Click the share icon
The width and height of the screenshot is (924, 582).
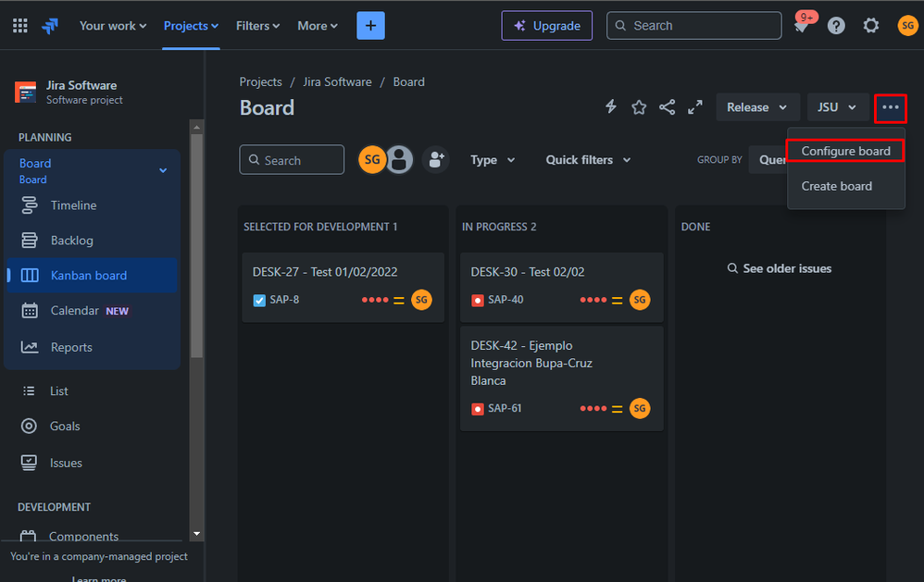click(x=667, y=107)
